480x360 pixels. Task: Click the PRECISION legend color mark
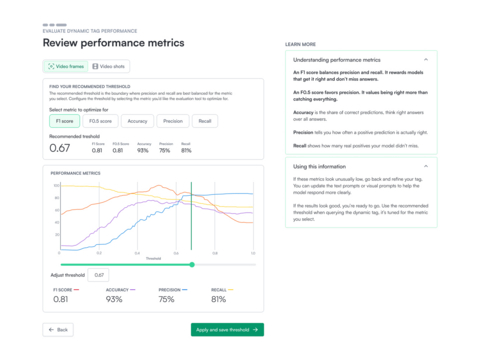point(185,290)
